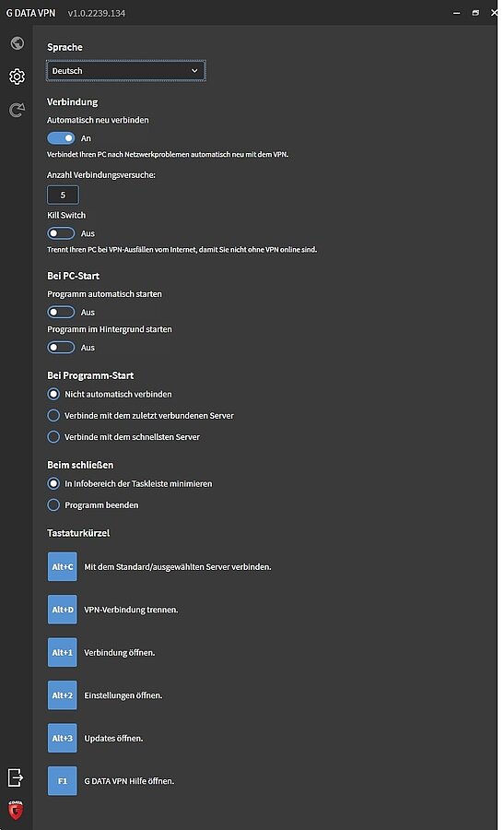Click the Alt+D shortcut tile
The image size is (504, 830).
coord(63,610)
